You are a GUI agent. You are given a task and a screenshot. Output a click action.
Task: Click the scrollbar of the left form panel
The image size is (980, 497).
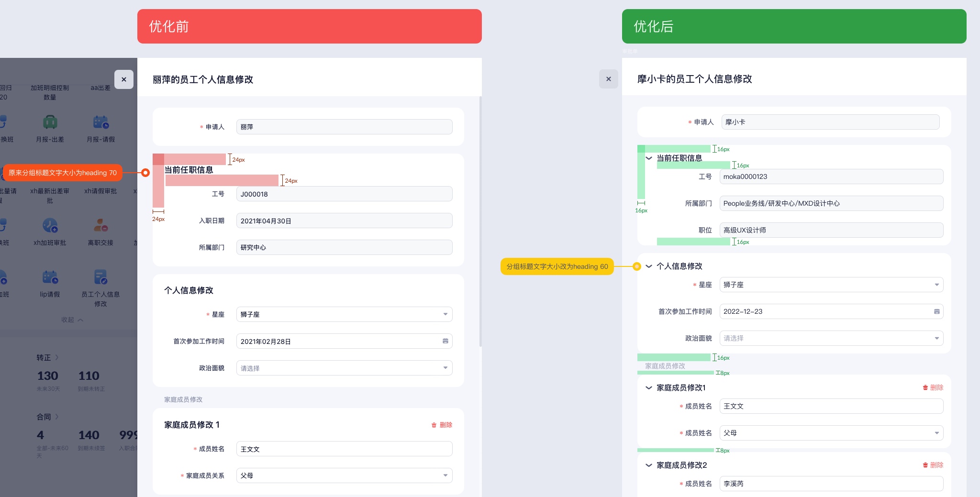[x=480, y=221]
